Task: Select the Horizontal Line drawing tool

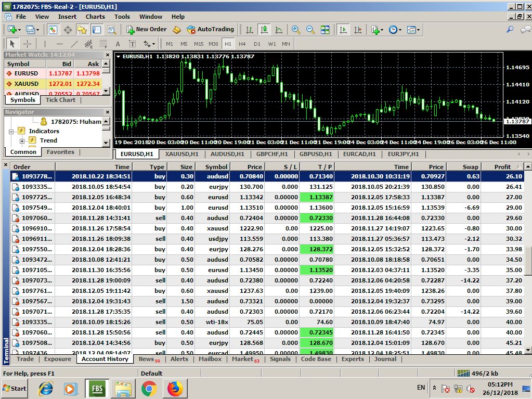Action: click(x=60, y=44)
